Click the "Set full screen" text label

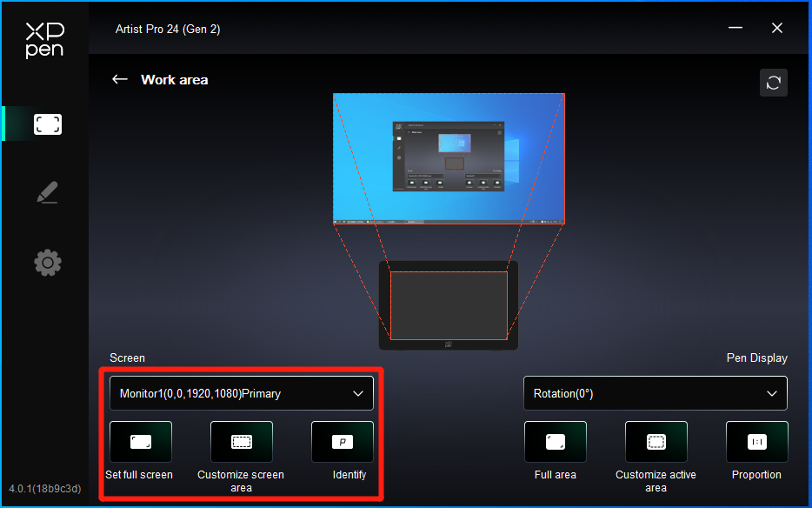[139, 475]
